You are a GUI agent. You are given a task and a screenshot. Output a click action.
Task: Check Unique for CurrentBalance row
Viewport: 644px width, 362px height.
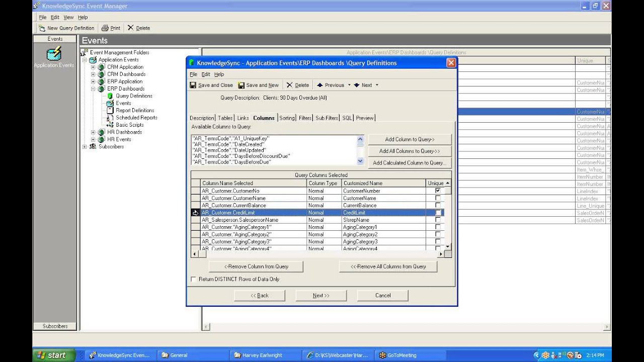point(438,205)
